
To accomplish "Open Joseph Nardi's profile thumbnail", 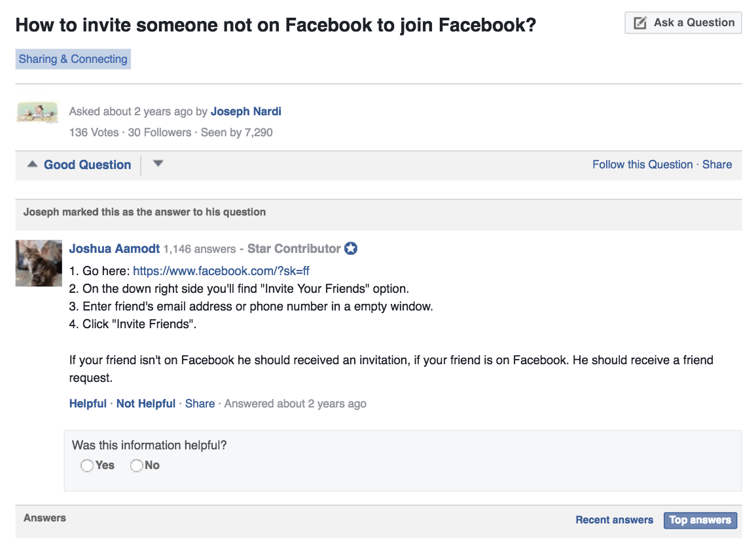I will click(x=37, y=112).
